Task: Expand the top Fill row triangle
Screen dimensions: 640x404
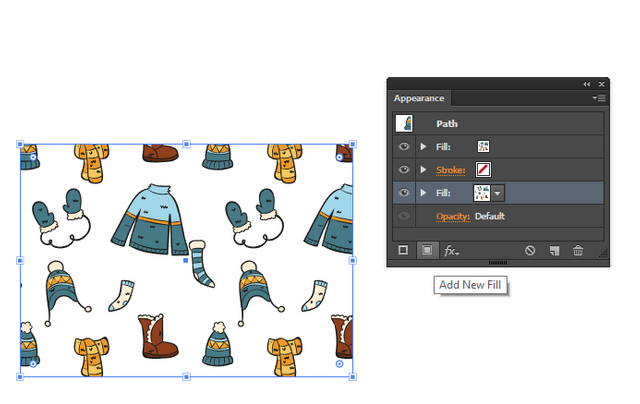Action: (423, 147)
